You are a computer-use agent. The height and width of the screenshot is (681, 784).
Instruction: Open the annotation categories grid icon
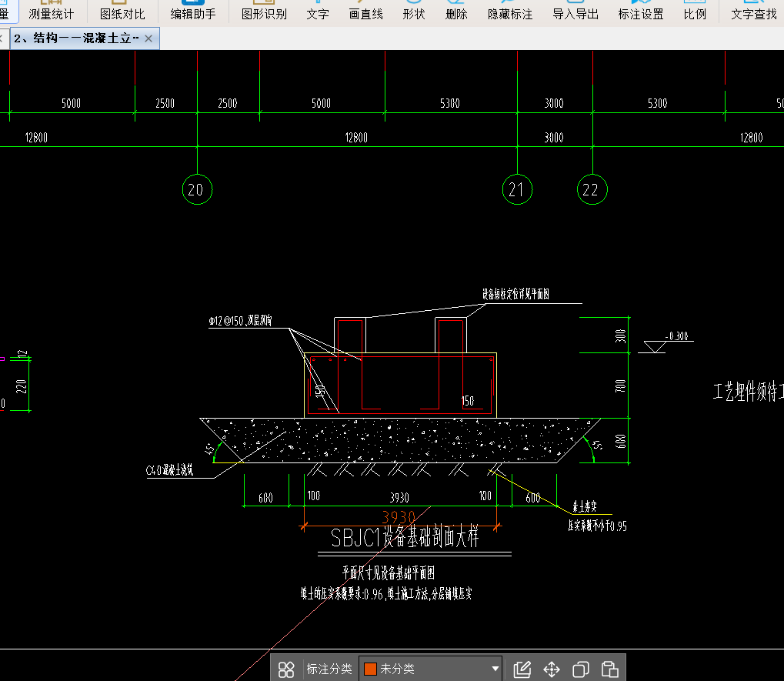286,669
